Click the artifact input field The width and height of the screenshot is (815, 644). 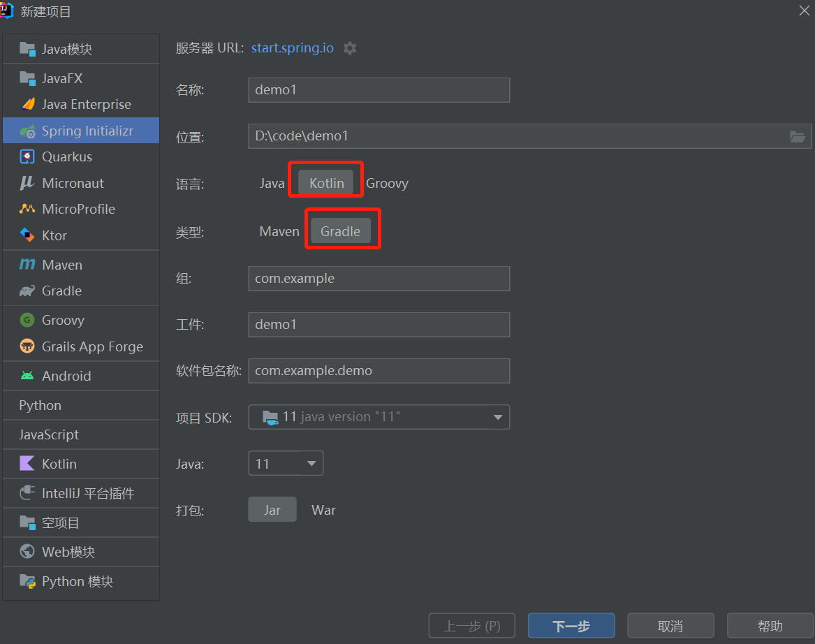379,325
